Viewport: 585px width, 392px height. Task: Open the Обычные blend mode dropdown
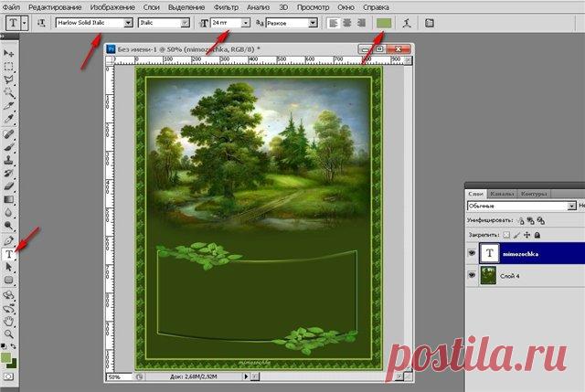(x=571, y=206)
